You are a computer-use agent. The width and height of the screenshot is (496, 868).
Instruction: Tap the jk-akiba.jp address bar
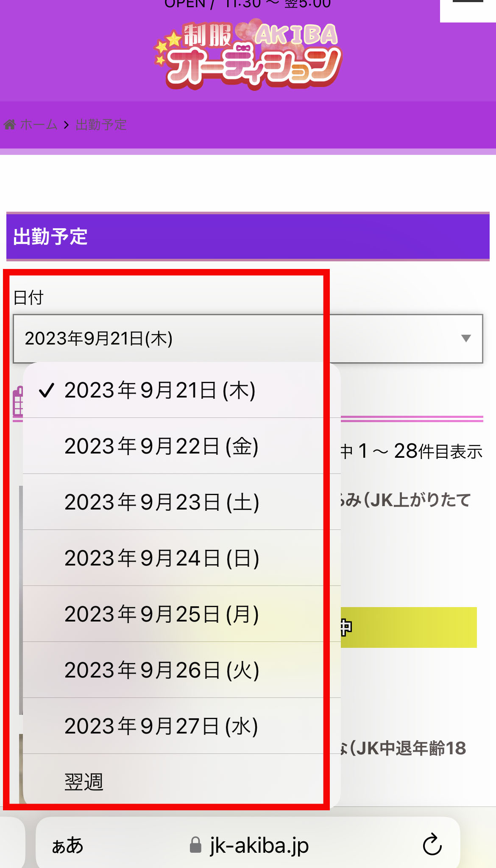coord(248,844)
